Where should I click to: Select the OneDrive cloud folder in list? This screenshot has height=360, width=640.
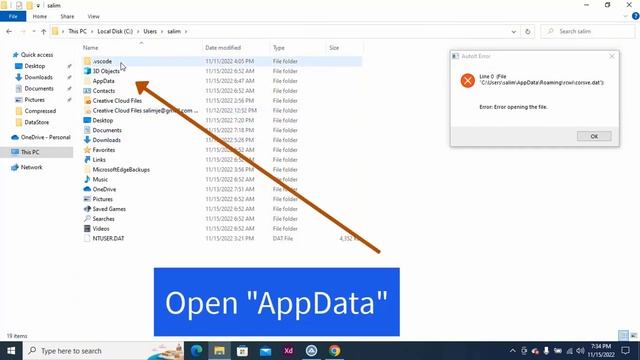104,189
